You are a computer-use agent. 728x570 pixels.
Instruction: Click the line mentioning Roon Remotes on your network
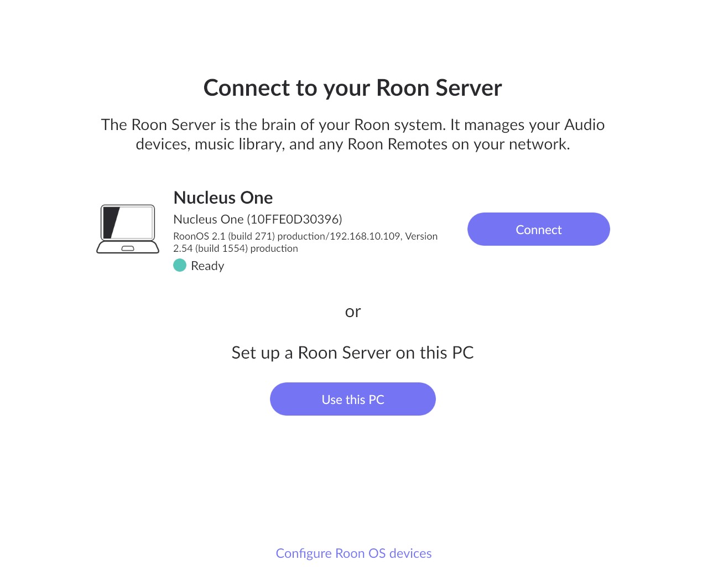pyautogui.click(x=353, y=144)
